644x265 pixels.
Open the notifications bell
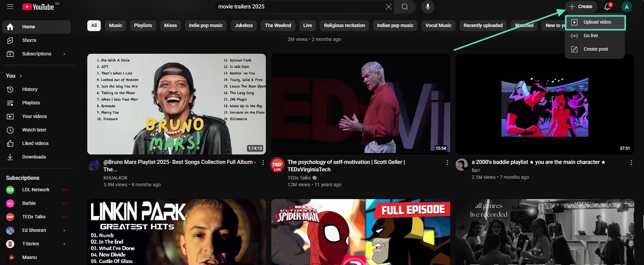(607, 7)
